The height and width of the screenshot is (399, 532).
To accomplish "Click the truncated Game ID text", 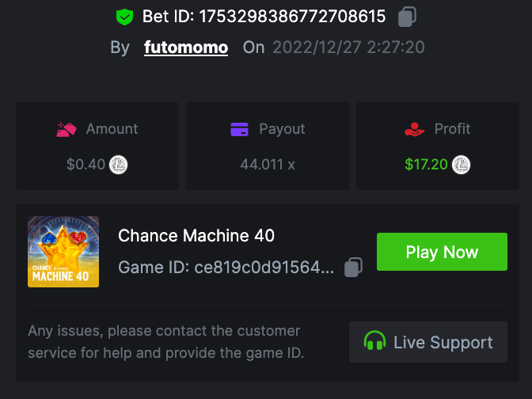I will pyautogui.click(x=226, y=268).
